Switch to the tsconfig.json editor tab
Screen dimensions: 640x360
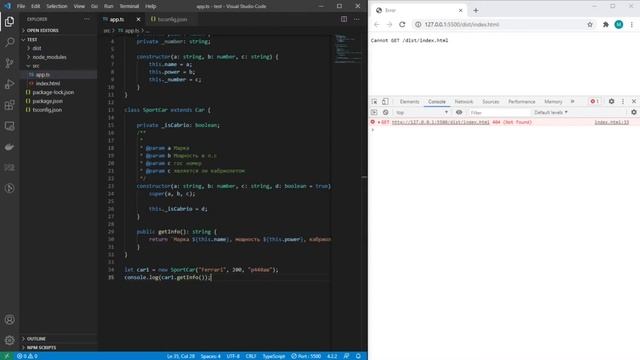coord(172,19)
